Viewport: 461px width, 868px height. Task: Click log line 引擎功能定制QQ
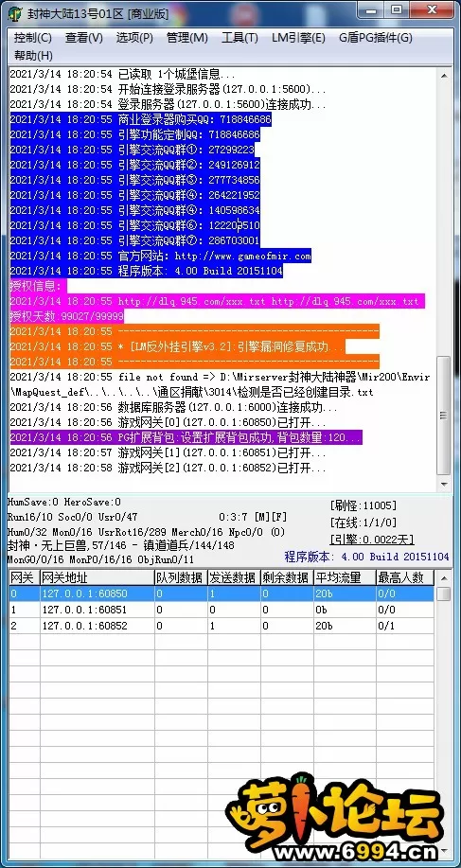pos(135,134)
